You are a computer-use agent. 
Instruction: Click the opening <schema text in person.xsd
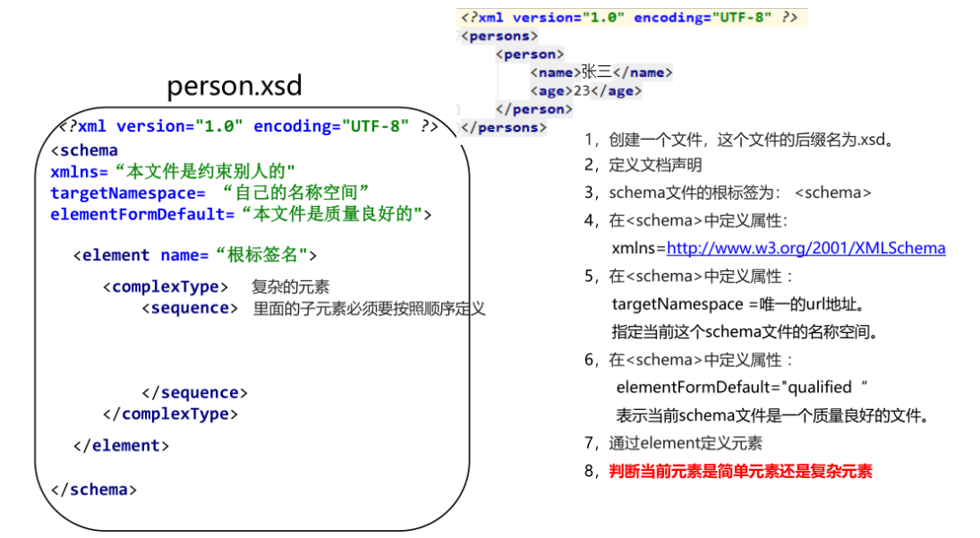[x=84, y=150]
